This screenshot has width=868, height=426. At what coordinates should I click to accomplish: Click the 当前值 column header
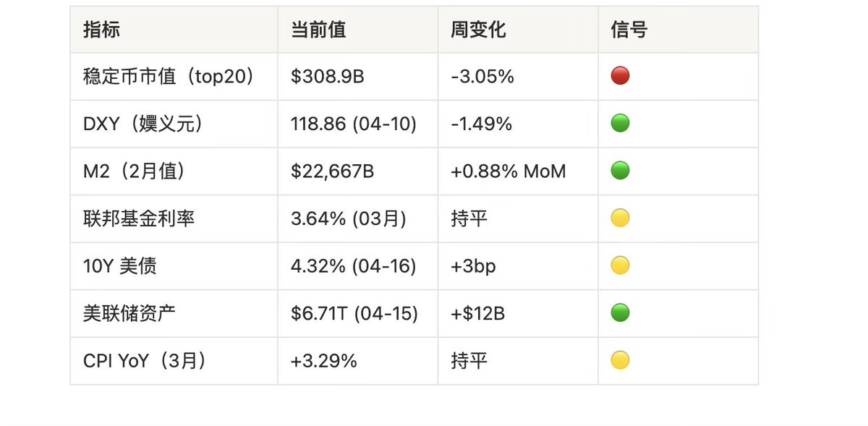point(318,30)
